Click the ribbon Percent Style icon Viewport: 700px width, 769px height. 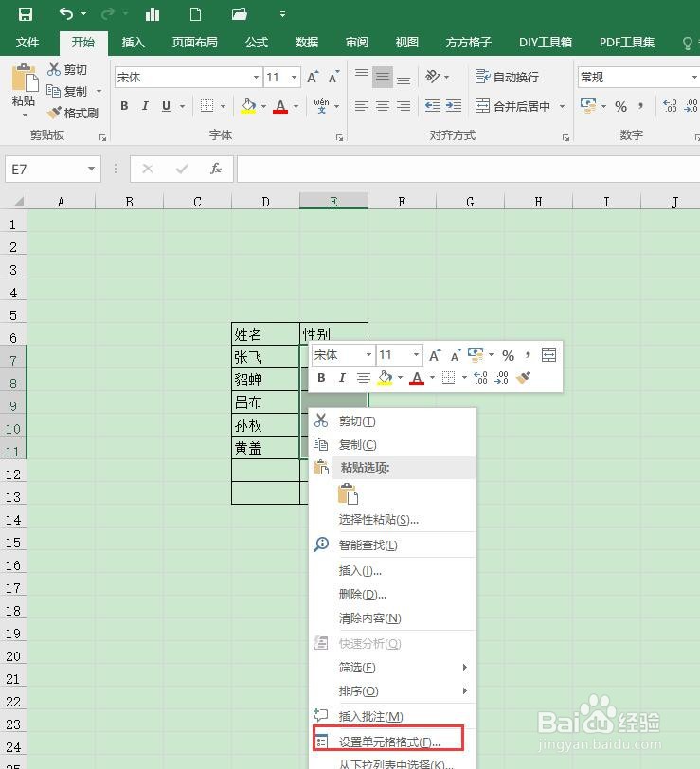(x=620, y=106)
